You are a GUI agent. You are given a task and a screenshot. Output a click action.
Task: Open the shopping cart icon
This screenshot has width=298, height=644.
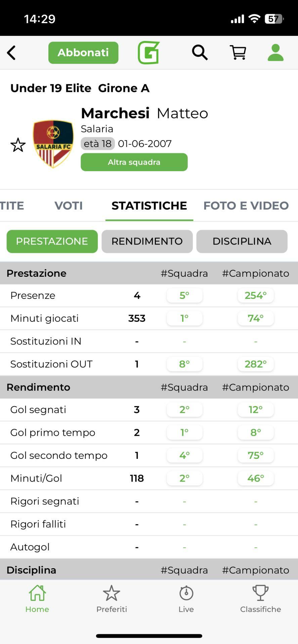click(x=238, y=53)
